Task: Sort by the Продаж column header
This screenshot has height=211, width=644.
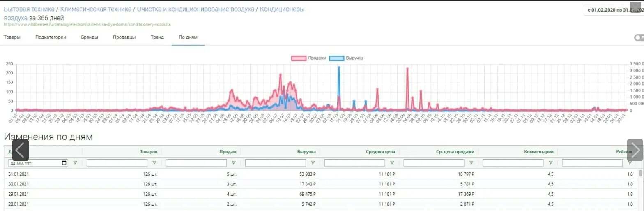Action: [229, 152]
